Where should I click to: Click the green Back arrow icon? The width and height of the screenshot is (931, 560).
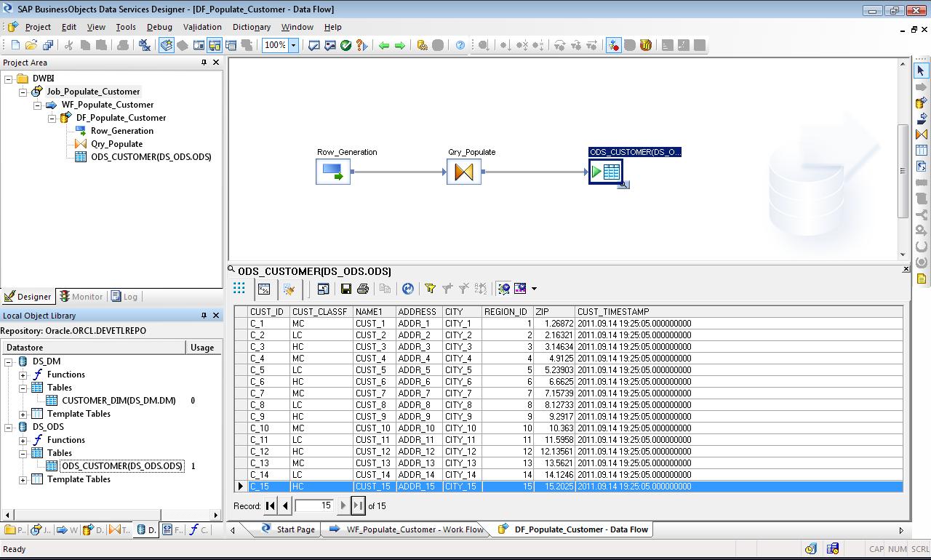[384, 45]
